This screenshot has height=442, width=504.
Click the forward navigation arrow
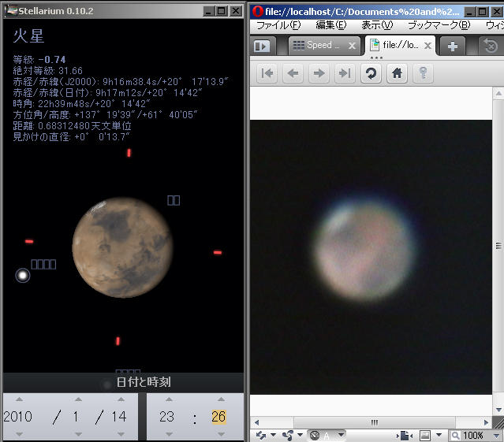319,73
